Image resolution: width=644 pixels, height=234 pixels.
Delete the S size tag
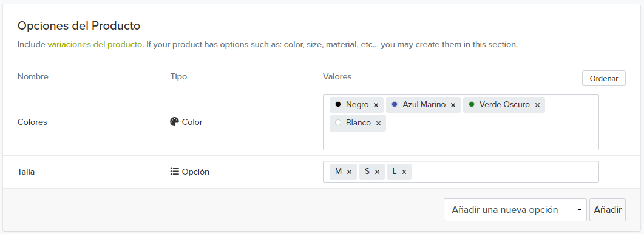pyautogui.click(x=377, y=172)
